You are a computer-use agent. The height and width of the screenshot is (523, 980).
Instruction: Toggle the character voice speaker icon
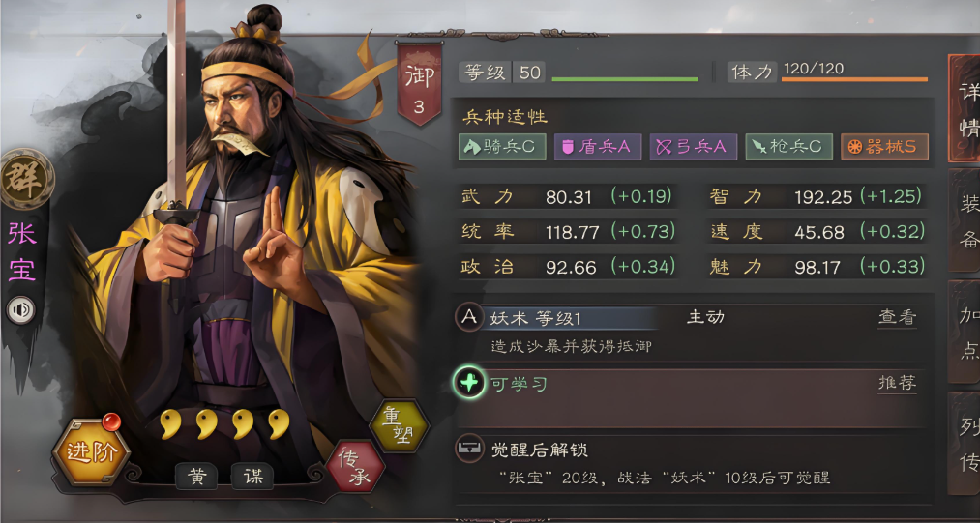21,310
